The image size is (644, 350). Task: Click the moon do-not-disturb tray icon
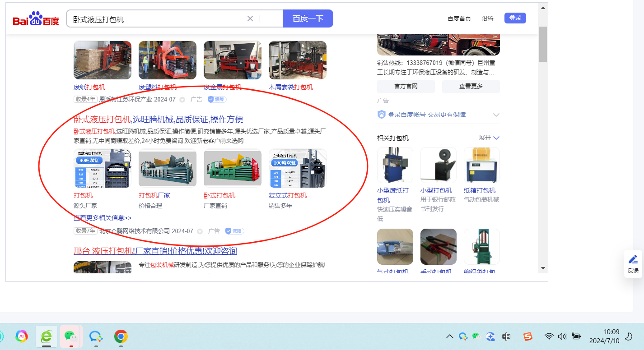click(x=628, y=336)
